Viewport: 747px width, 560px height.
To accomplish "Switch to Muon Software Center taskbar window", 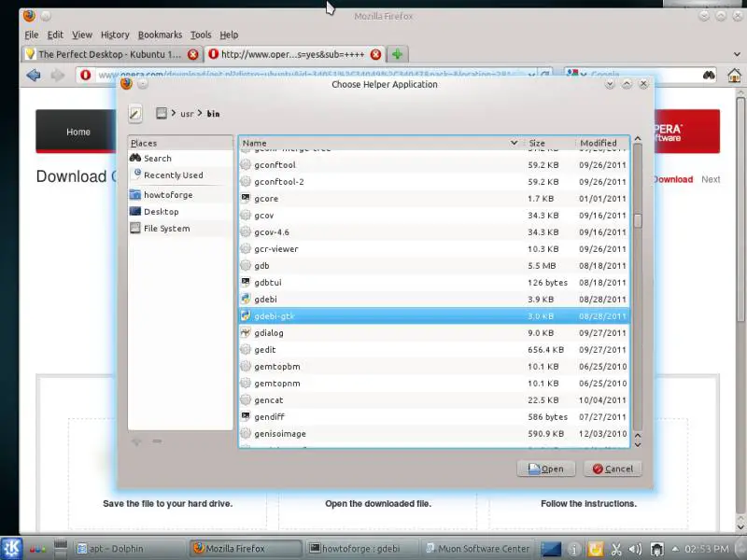I will [478, 549].
